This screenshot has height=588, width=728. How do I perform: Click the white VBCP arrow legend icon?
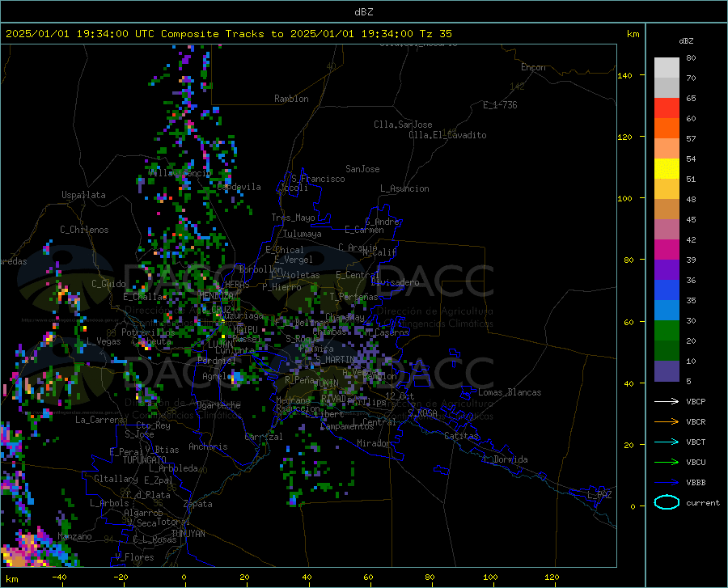tap(667, 401)
